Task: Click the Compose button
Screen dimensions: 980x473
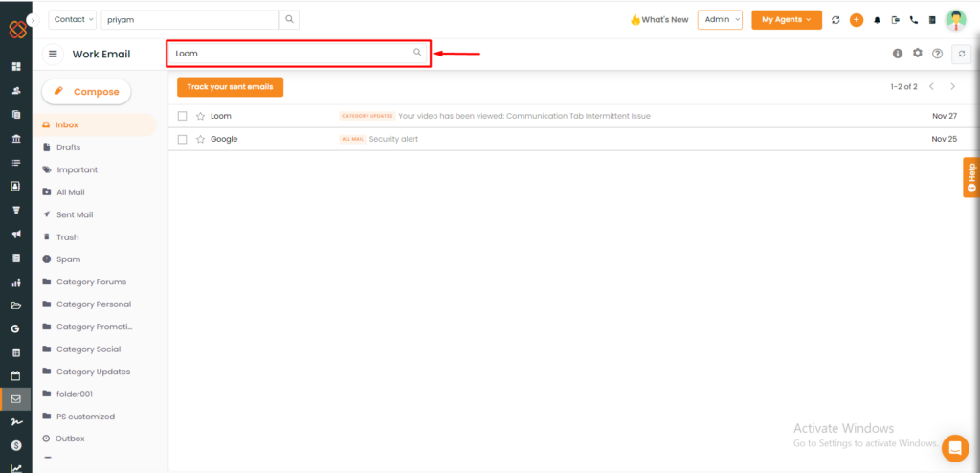Action: point(86,91)
